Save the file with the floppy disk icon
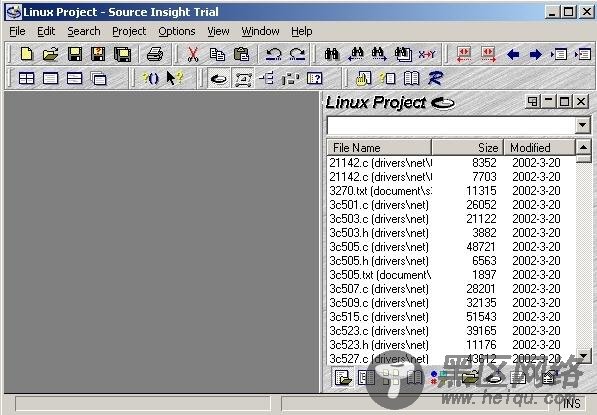The image size is (597, 415). [75, 54]
